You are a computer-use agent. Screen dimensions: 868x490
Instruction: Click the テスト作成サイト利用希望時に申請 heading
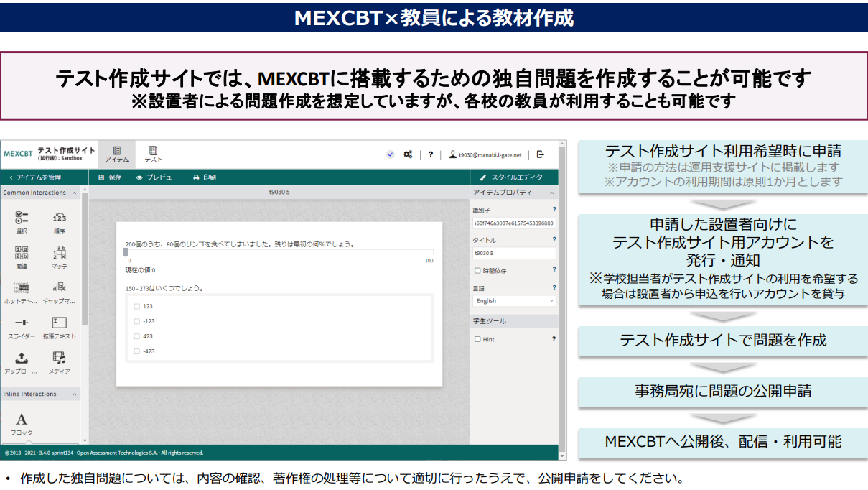pyautogui.click(x=723, y=152)
